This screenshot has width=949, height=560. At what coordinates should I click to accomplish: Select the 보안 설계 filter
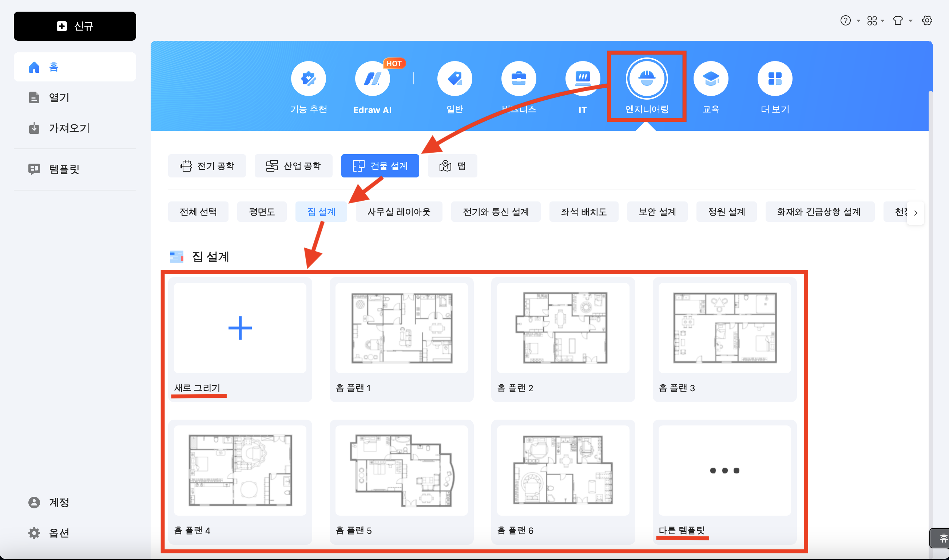point(657,212)
